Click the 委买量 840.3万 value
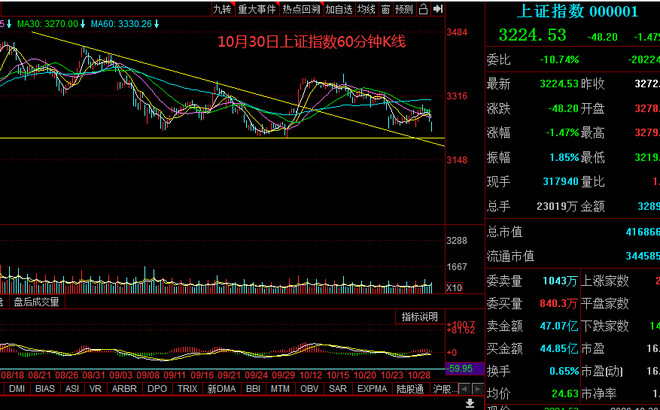 click(559, 303)
